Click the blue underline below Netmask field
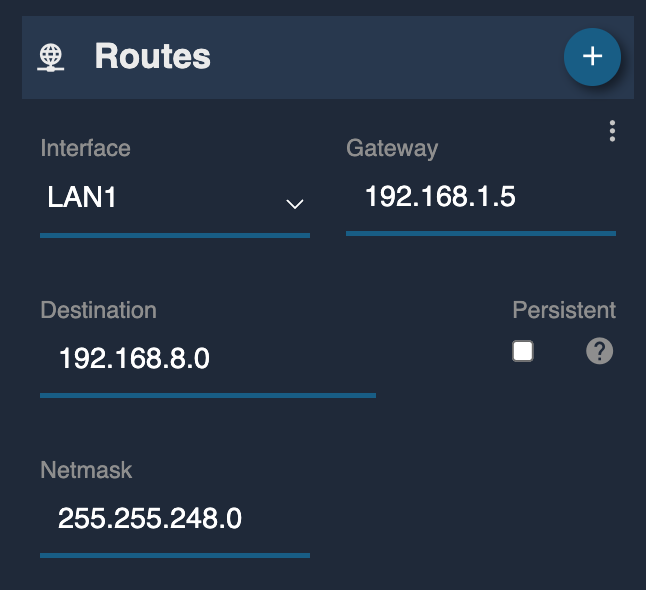This screenshot has width=646, height=590. click(x=175, y=556)
